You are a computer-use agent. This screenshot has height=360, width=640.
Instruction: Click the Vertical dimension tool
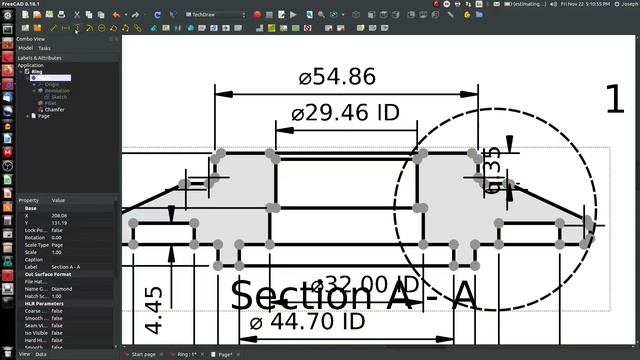77,28
